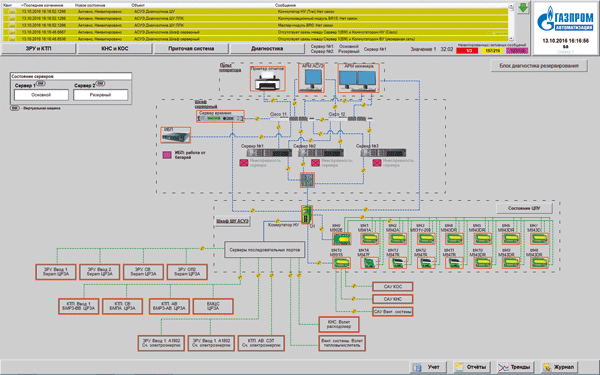This screenshot has width=600, height=375.
Task: Select ЗРУ СВ Sepam ЦРЗА
Action: pyautogui.click(x=143, y=272)
